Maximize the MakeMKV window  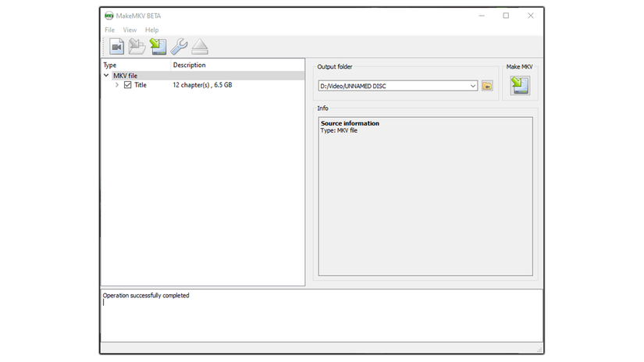(506, 16)
